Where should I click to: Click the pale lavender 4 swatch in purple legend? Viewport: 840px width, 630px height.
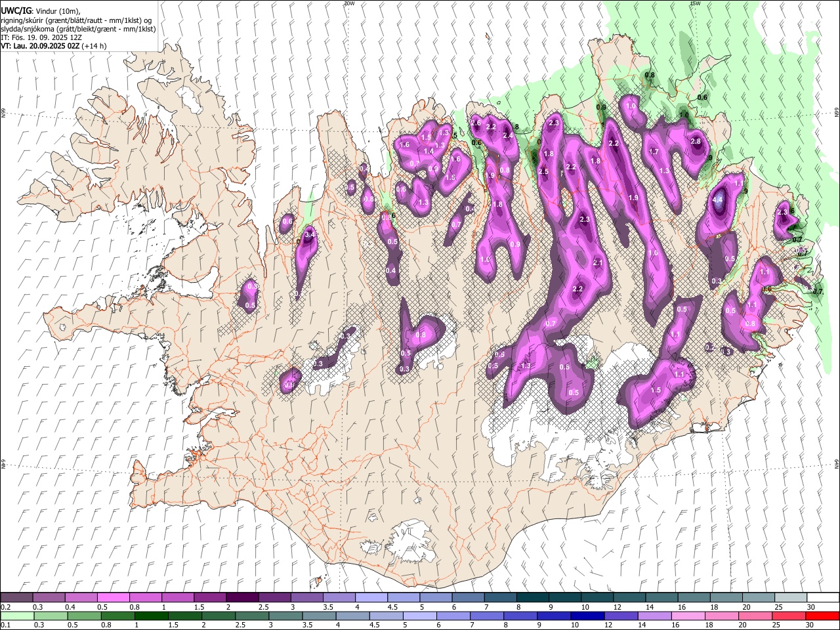coord(371,597)
